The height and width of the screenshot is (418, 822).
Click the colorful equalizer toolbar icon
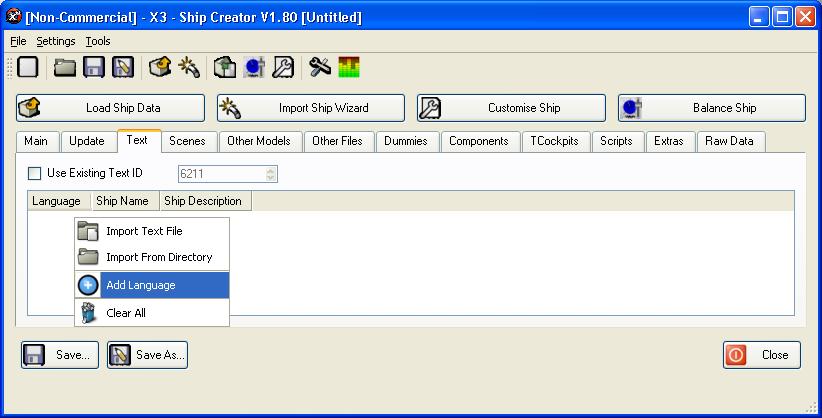[x=349, y=68]
